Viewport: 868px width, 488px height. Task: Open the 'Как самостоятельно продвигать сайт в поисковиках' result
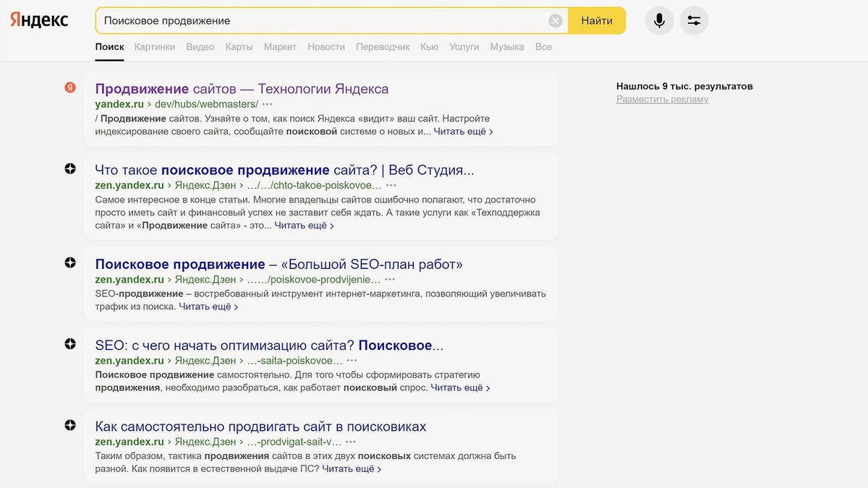click(260, 425)
